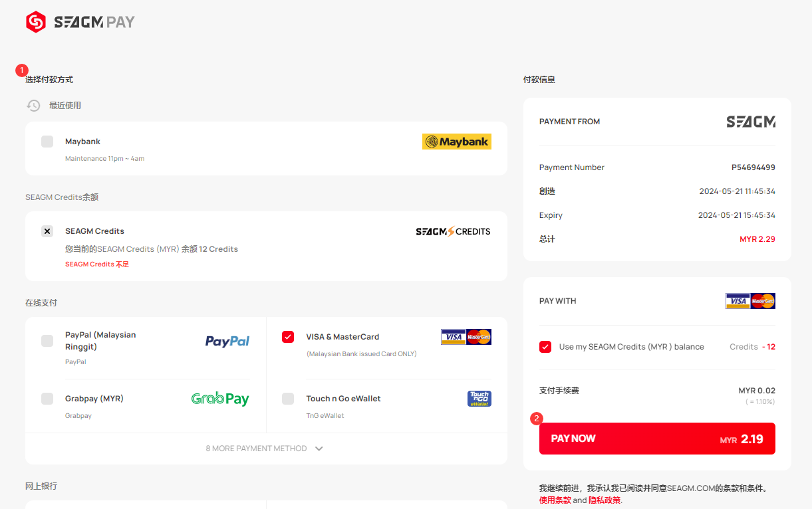Click the VISA MasterCard logo in payment list
This screenshot has width=812, height=509.
(x=466, y=337)
